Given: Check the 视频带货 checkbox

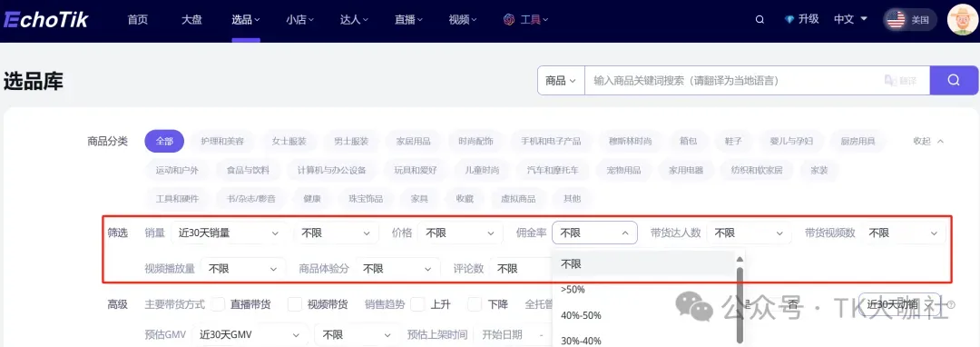Looking at the screenshot, I should 294,304.
